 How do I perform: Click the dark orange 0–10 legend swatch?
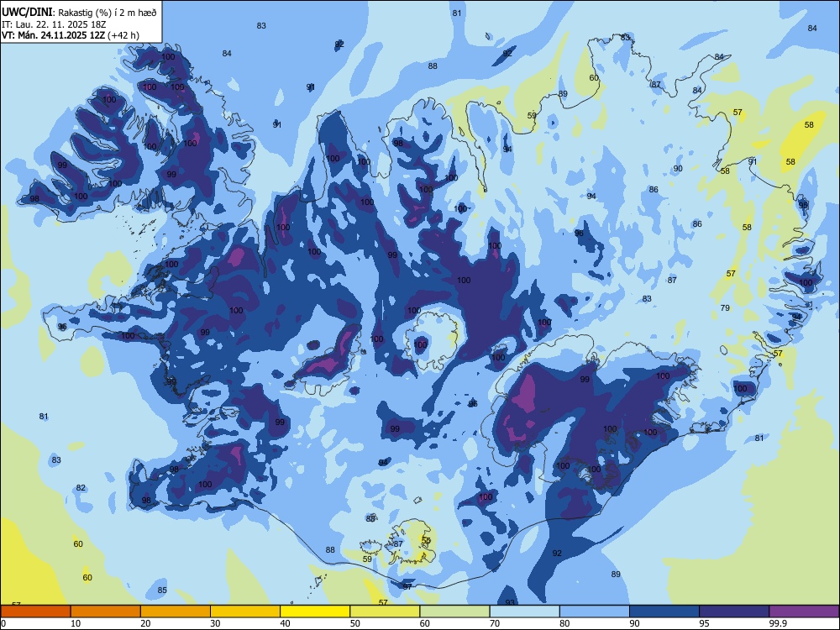pos(35,612)
